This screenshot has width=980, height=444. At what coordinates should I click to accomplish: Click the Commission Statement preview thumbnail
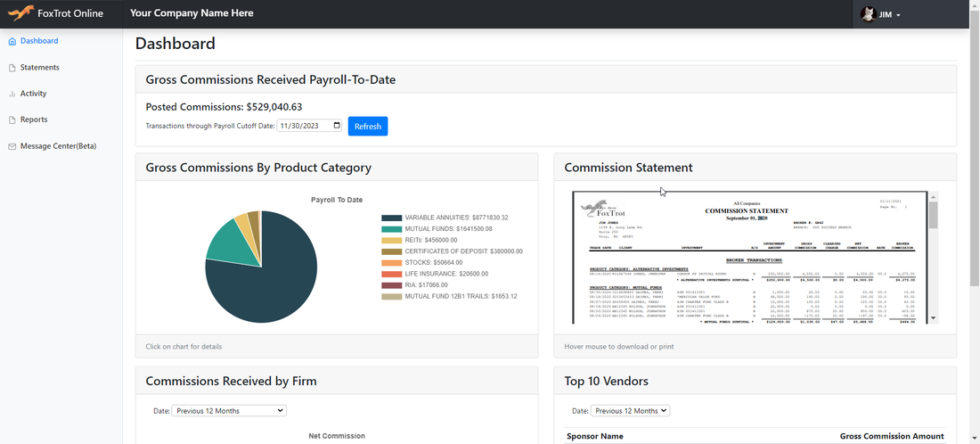[x=749, y=257]
